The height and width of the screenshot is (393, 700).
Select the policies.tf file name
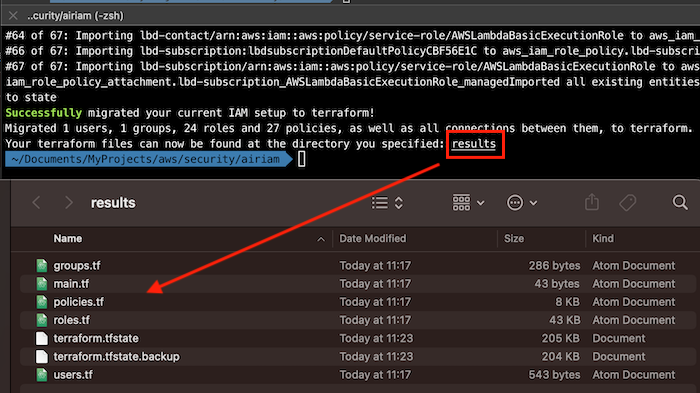click(79, 302)
